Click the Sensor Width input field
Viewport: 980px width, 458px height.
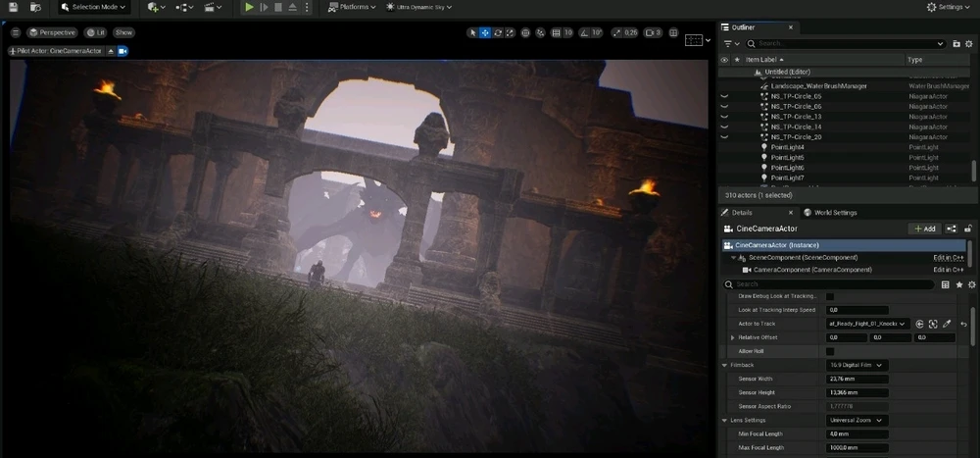pos(857,379)
